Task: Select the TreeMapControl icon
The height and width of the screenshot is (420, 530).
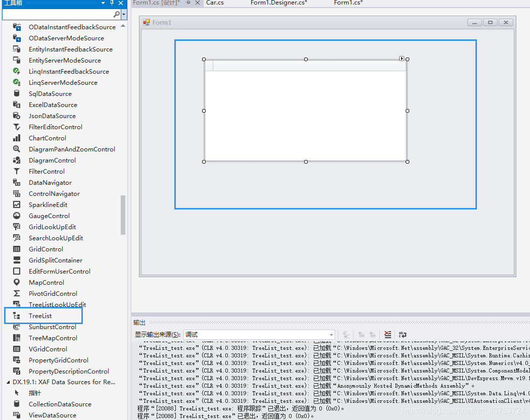Action: [x=17, y=338]
